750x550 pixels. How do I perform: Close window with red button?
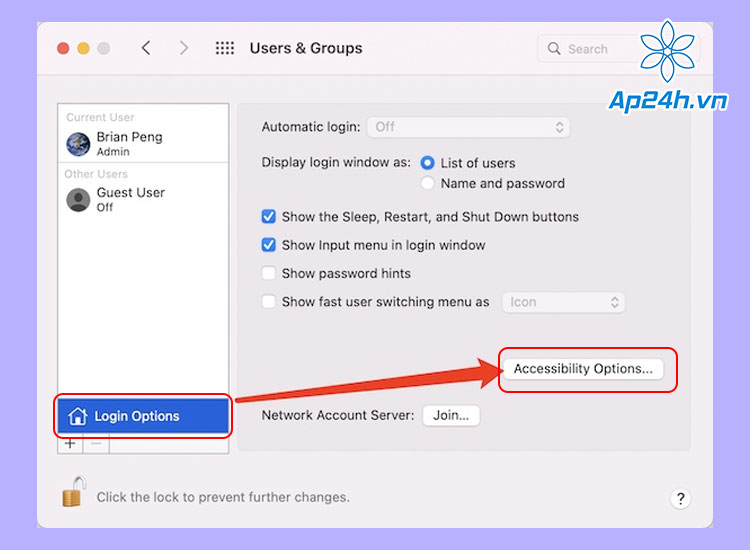point(63,48)
